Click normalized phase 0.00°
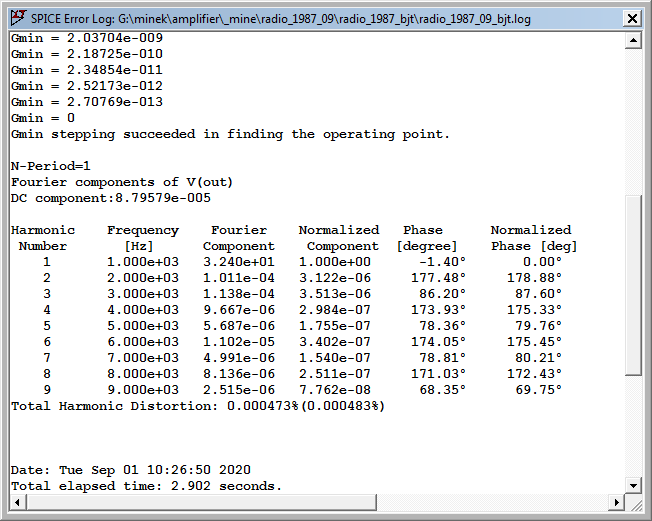The height and width of the screenshot is (521, 652). (542, 262)
